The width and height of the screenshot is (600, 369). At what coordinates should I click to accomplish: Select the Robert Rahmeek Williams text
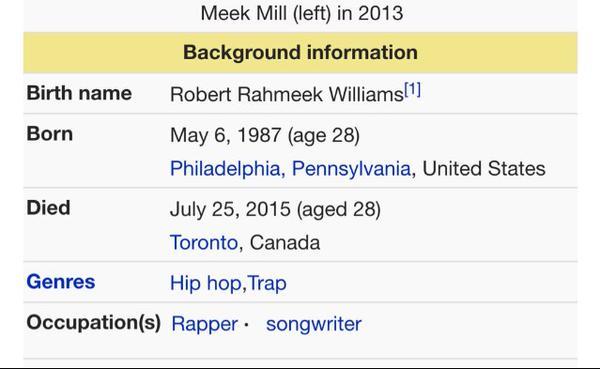click(287, 95)
